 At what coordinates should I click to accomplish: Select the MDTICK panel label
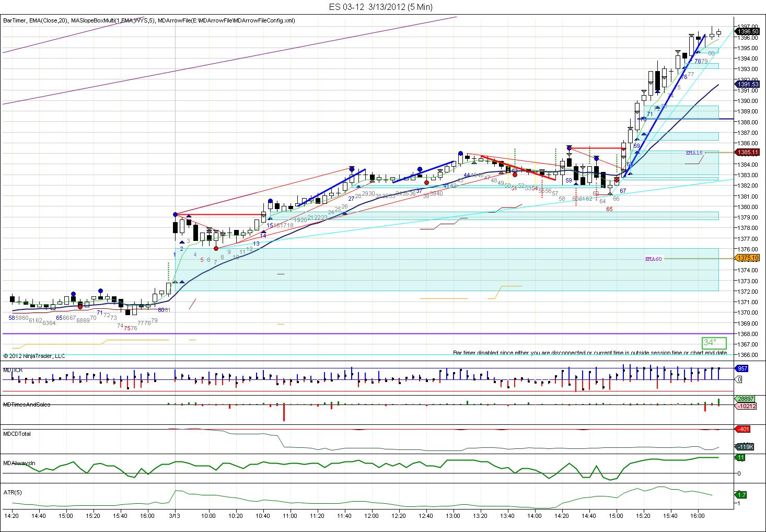pyautogui.click(x=13, y=370)
